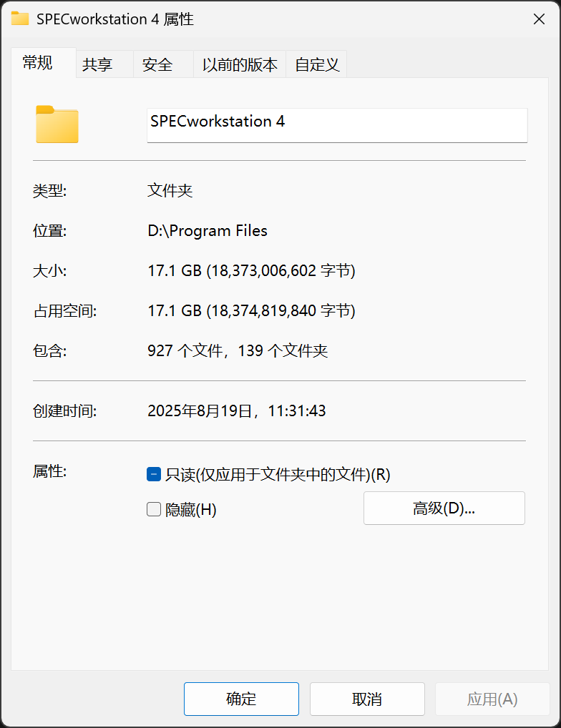Open the 自定义 tab
Viewport: 561px width, 728px height.
pyautogui.click(x=317, y=64)
